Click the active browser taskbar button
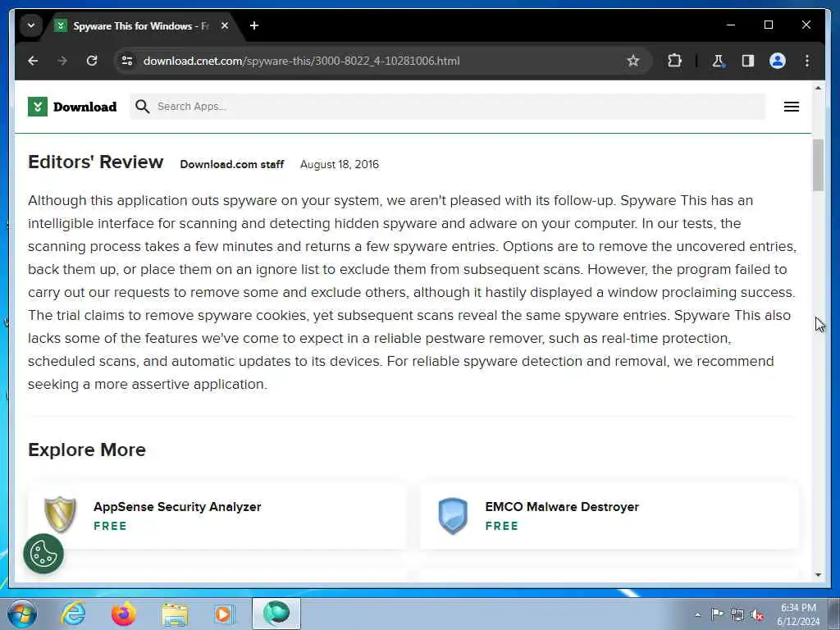Screen dimensions: 840x630 276,614
